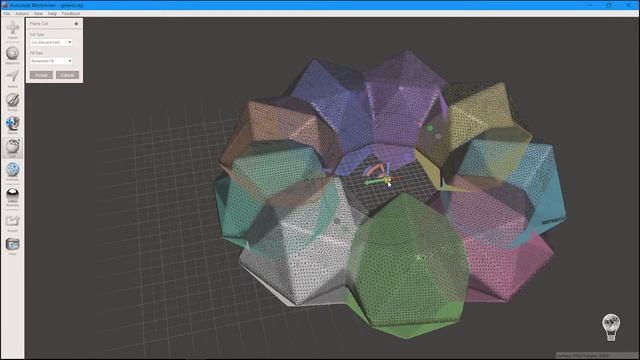Screen dimensions: 640x360
Task: Open the Import tool
Action: pyautogui.click(x=13, y=29)
